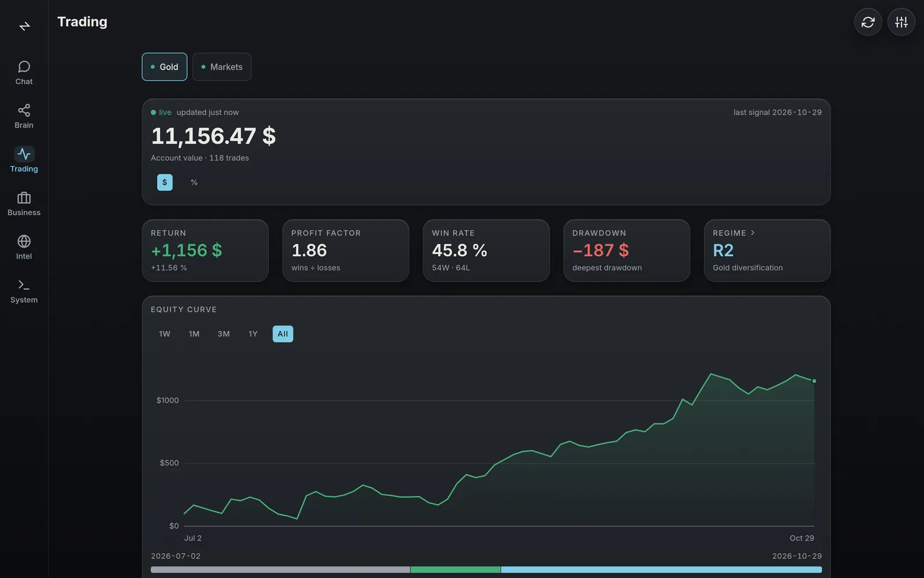Screen dimensions: 924x578
Task: Open the Win Rate stat card
Action: coord(486,250)
